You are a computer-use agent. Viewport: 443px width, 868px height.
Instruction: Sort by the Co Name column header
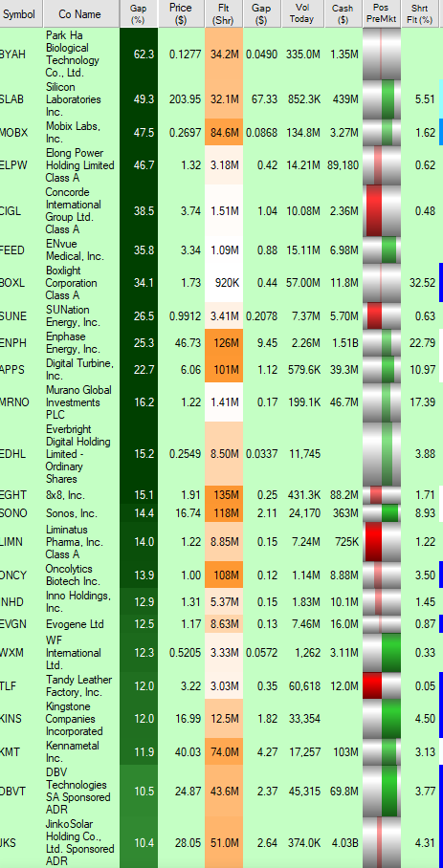pyautogui.click(x=80, y=13)
